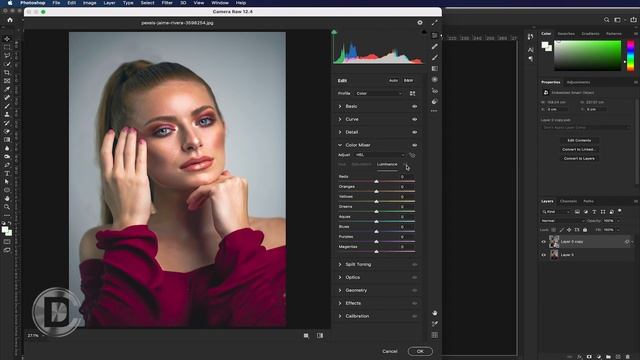Expand the Split Toning panel
The image size is (640, 360).
(340, 264)
